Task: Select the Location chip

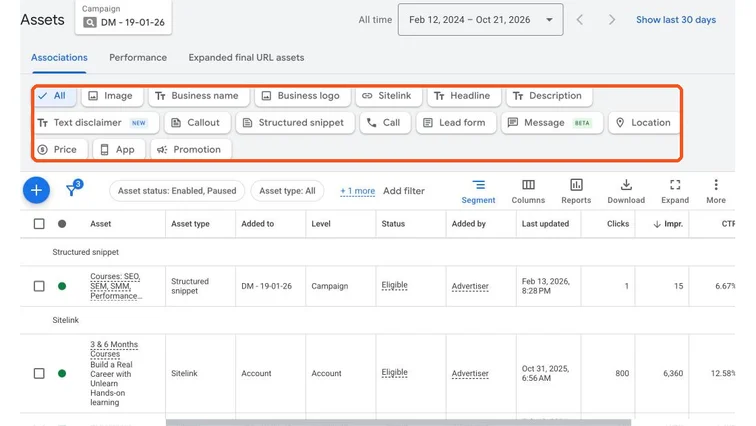Action: click(x=644, y=123)
